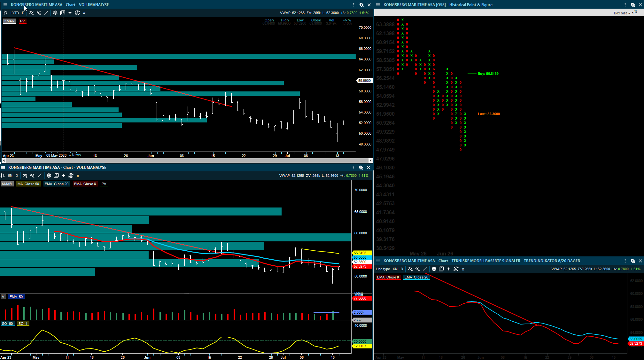Open the hamburger menu of the lower-left Volumanalyse chart
Image resolution: width=644 pixels, height=360 pixels.
[x=3, y=168]
